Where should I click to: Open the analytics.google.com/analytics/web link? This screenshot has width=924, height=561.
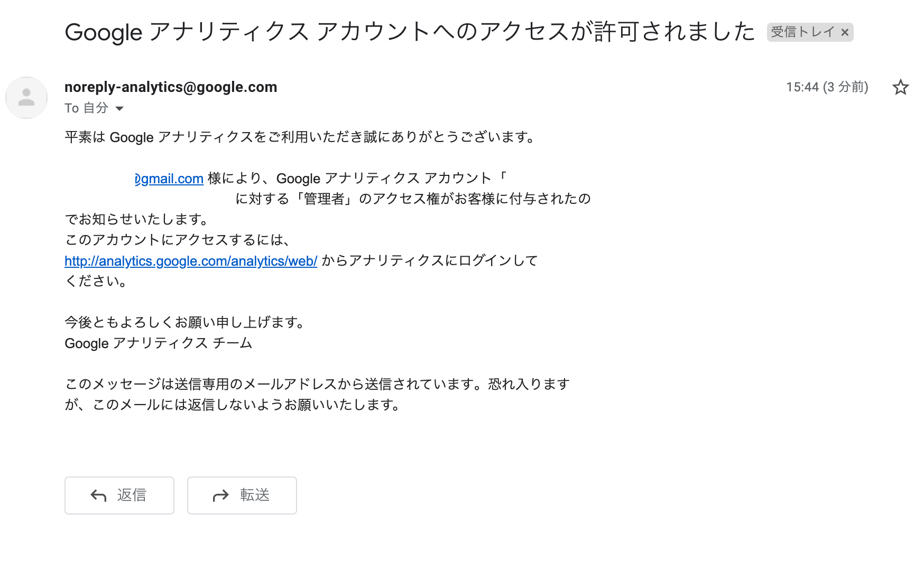[191, 261]
